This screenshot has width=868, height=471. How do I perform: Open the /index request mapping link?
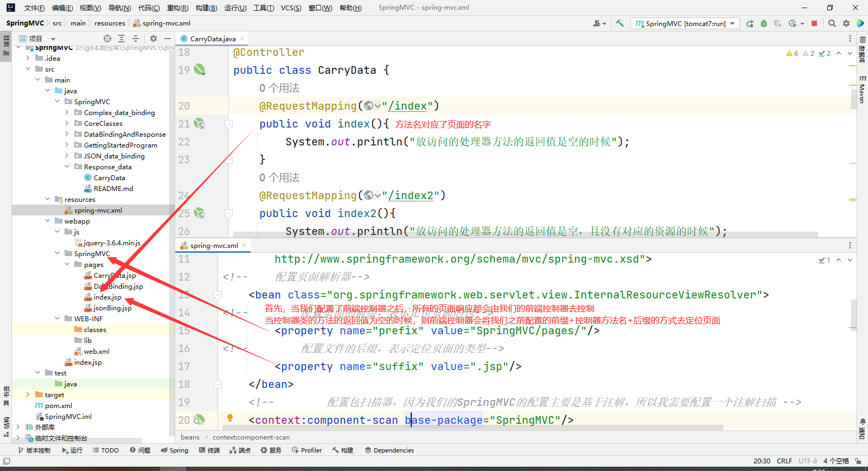[x=407, y=106]
